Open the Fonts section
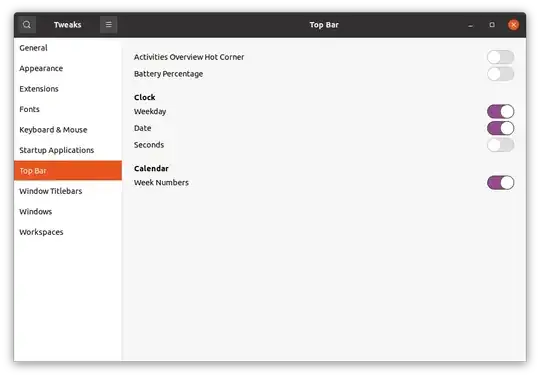The width and height of the screenshot is (540, 377). 68,109
